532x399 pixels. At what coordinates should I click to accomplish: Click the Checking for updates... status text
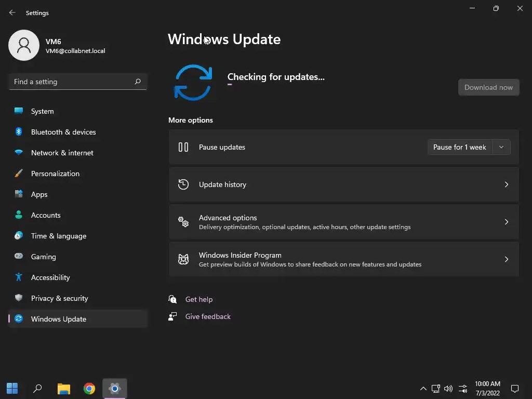pyautogui.click(x=276, y=77)
